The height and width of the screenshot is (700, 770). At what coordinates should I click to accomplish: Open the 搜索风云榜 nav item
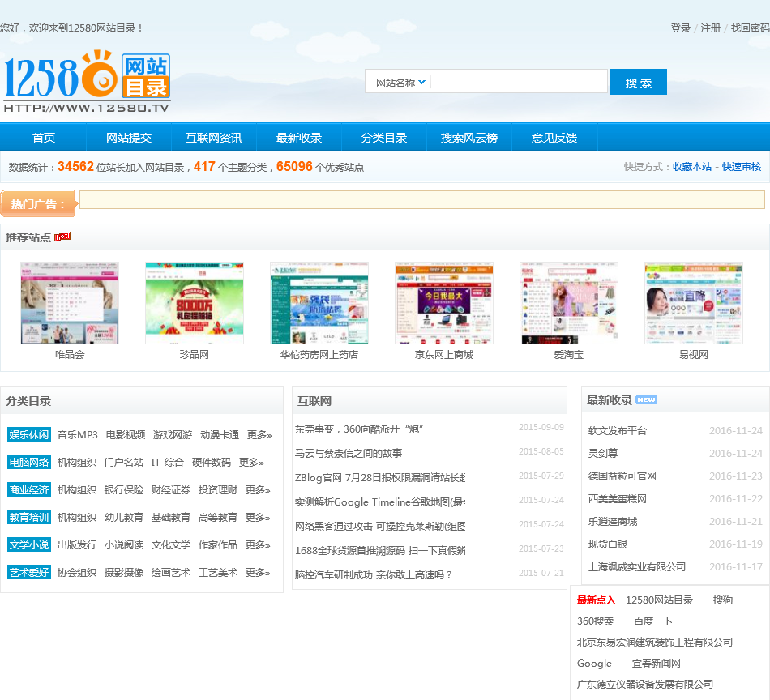[469, 138]
